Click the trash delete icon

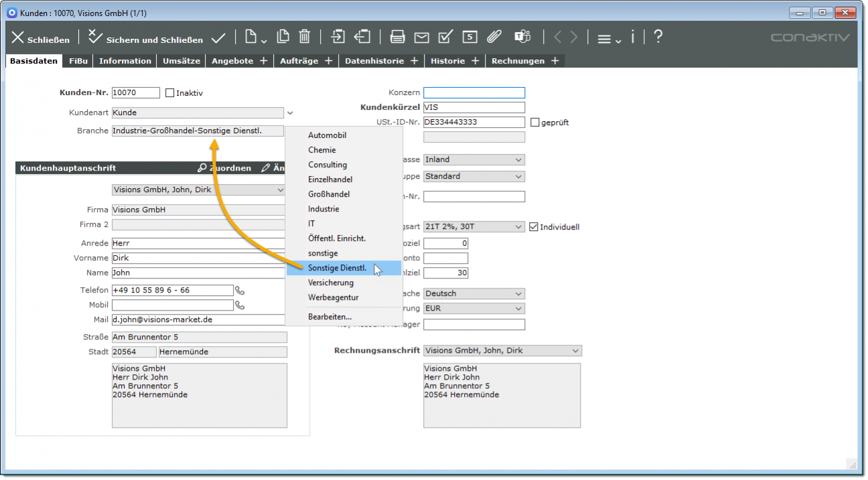(304, 37)
